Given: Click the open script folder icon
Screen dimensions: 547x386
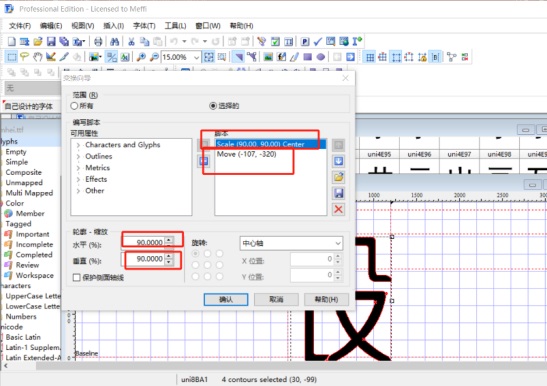Looking at the screenshot, I should click(338, 177).
